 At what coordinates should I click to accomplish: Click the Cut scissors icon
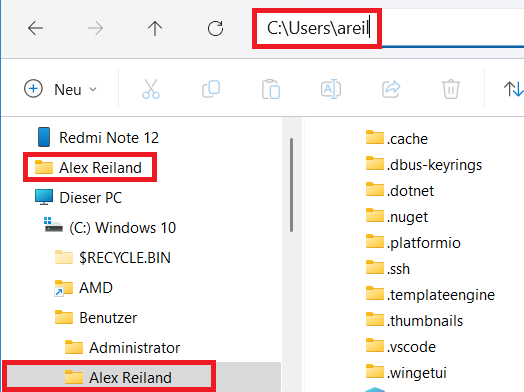click(x=151, y=89)
